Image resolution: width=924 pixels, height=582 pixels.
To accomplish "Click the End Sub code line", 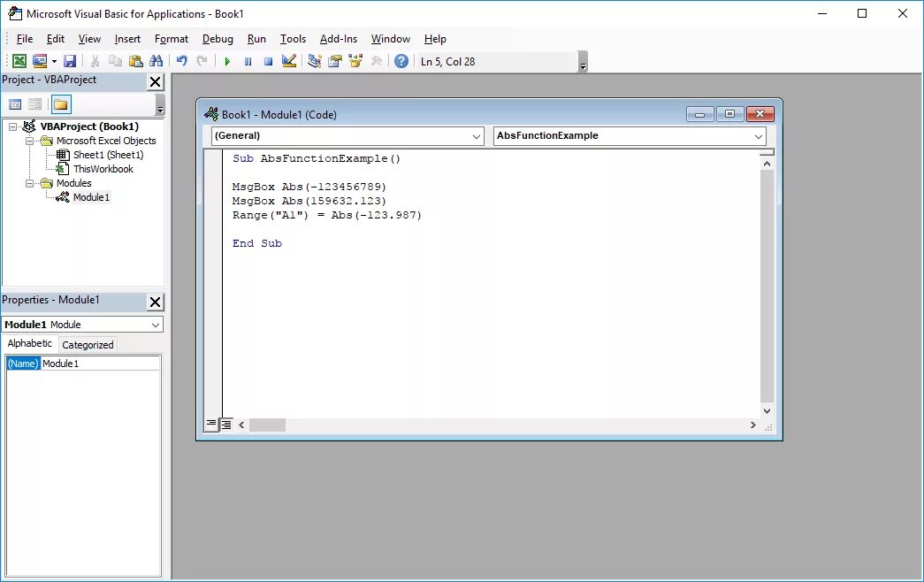I will pyautogui.click(x=257, y=243).
